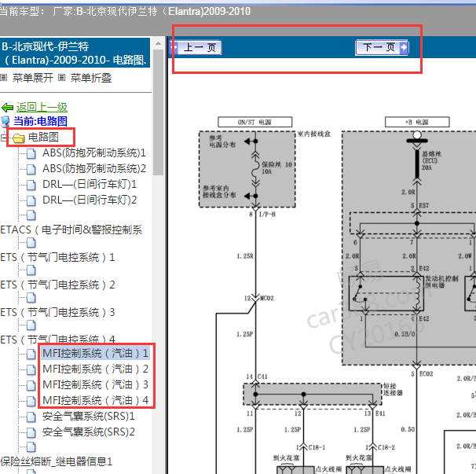This screenshot has width=476, height=474.
Task: Open ETS（节气门电控系统）2 diagram
Action: 57,285
